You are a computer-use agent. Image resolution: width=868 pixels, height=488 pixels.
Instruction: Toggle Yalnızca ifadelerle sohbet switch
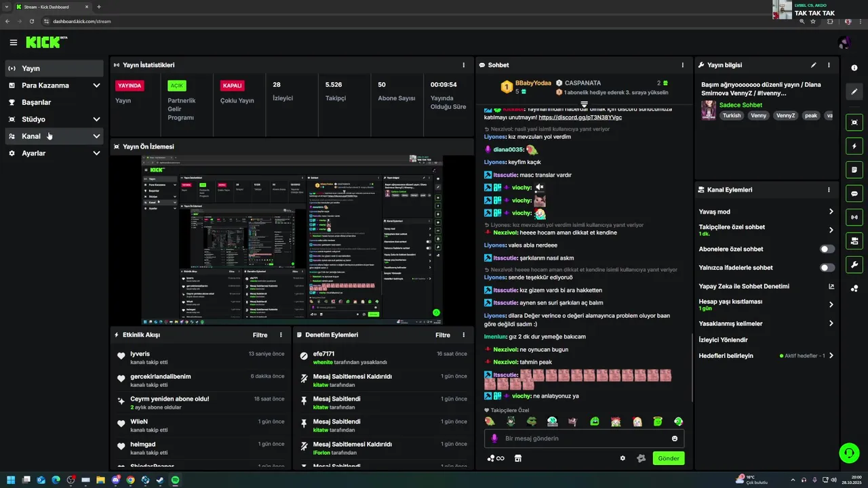tap(827, 268)
